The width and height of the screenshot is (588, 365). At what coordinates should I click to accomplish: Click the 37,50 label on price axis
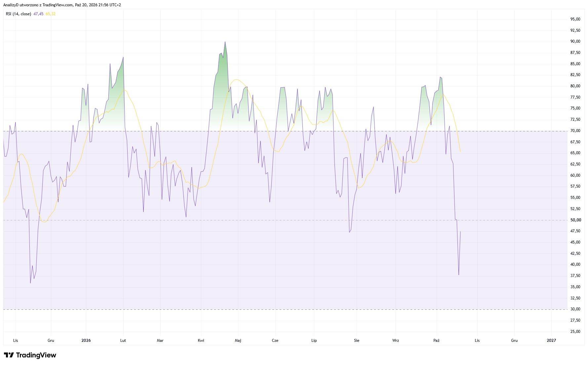tap(575, 276)
